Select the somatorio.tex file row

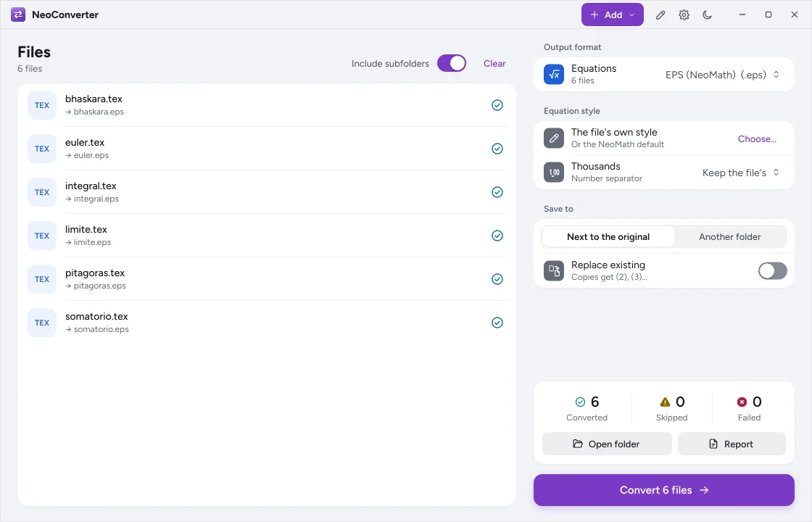[x=268, y=323]
